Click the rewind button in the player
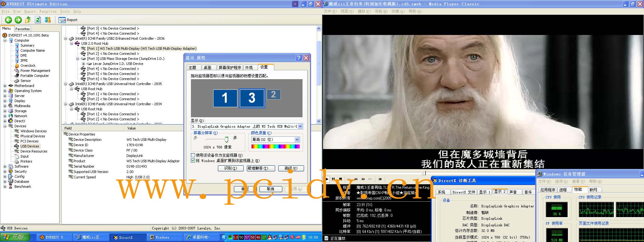The width and height of the screenshot is (644, 242). point(356,179)
